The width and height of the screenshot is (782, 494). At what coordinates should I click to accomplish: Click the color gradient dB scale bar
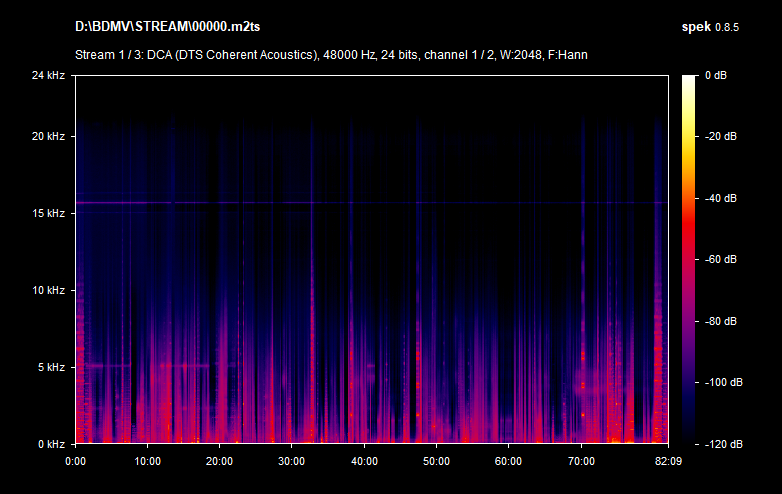coord(690,259)
